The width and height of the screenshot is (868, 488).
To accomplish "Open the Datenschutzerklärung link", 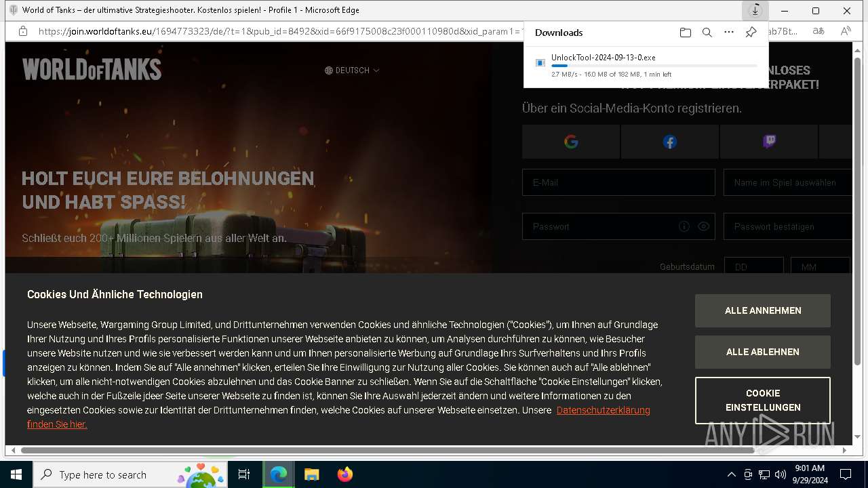I will point(604,410).
